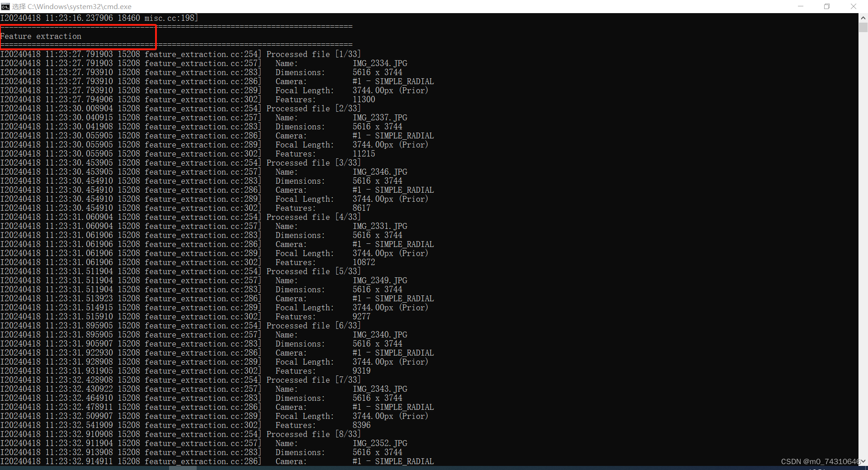Viewport: 868px width, 470px height.
Task: Click the title bar path C:\Windows\system32\cmd.exe
Action: [72, 6]
